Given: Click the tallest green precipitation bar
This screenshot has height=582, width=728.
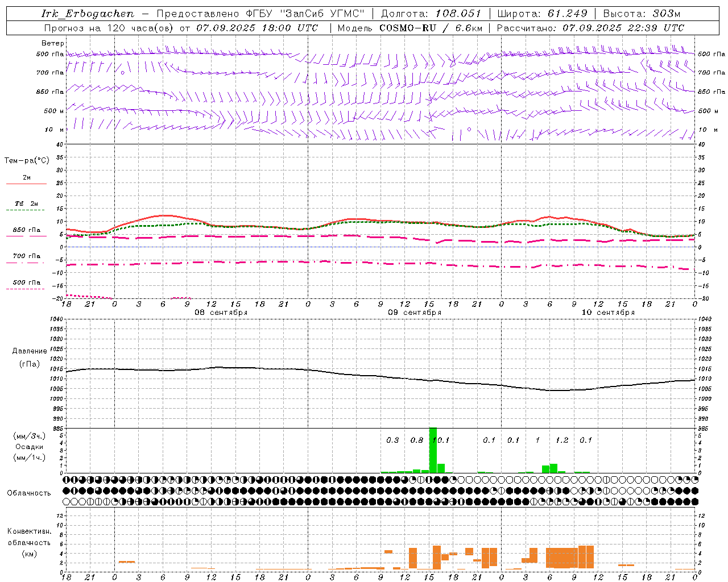Looking at the screenshot, I should (433, 450).
